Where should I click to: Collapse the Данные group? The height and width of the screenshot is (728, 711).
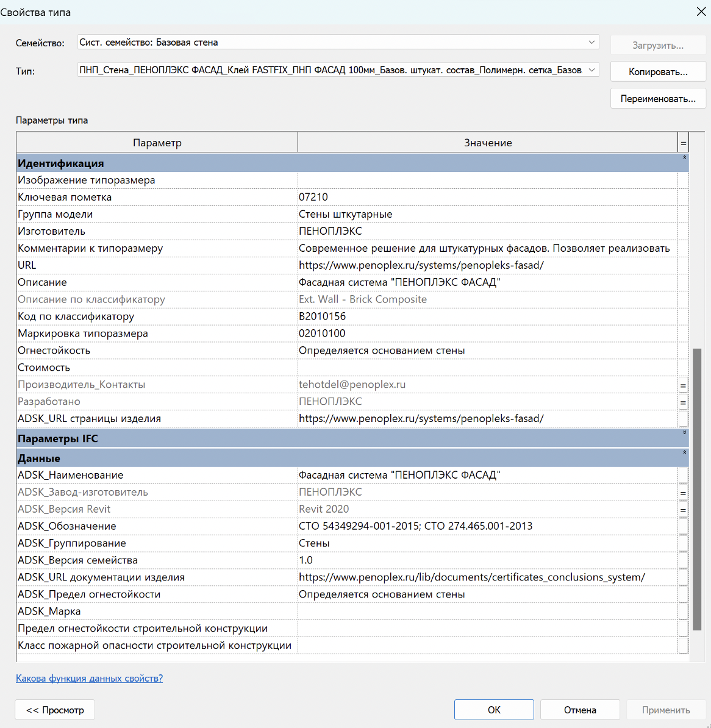click(684, 452)
